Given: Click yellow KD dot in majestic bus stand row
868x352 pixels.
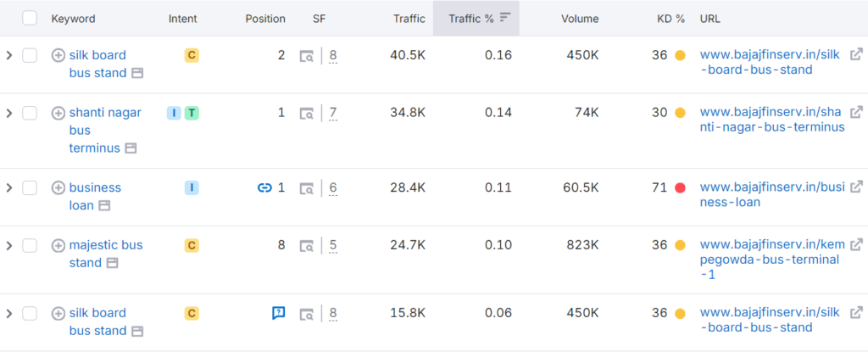Looking at the screenshot, I should [680, 245].
